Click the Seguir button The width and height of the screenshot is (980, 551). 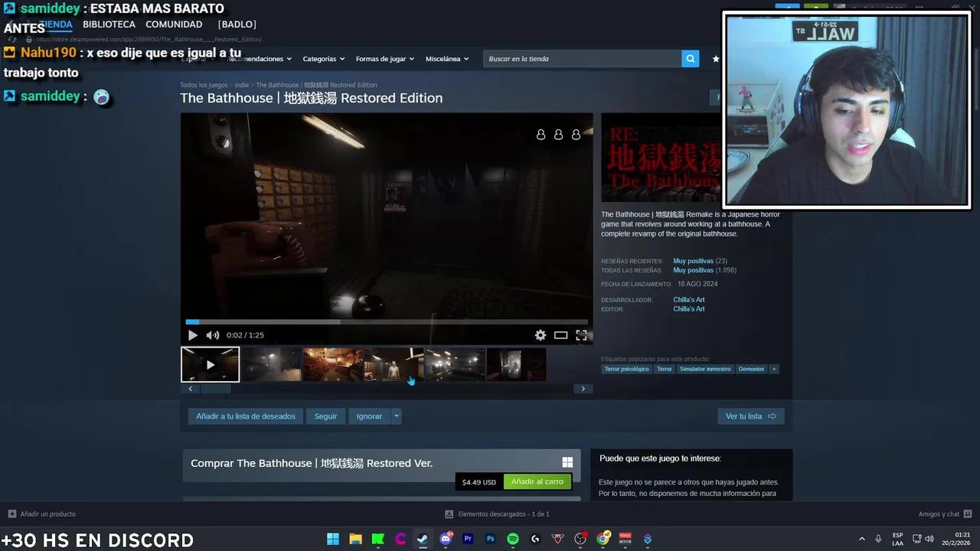pyautogui.click(x=325, y=416)
